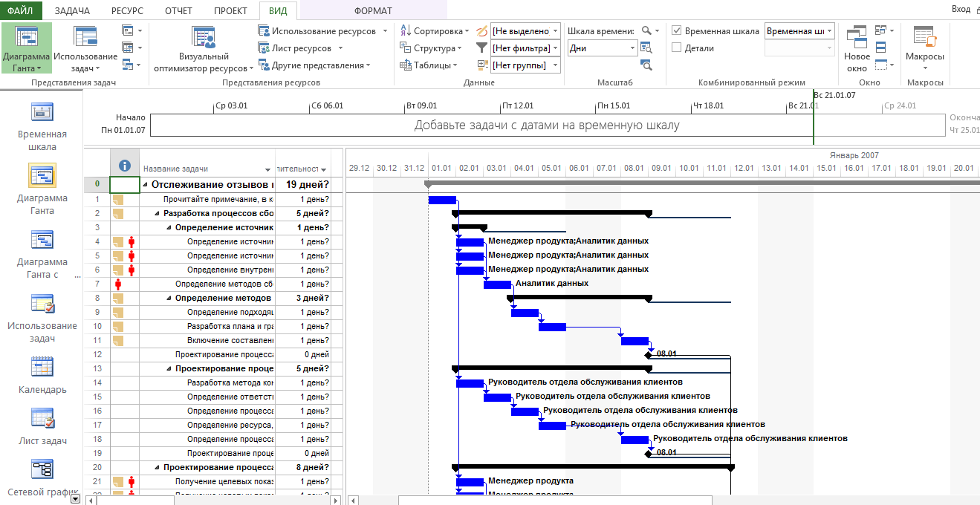The image size is (980, 505).
Task: Click the information indicator column header
Action: (125, 166)
